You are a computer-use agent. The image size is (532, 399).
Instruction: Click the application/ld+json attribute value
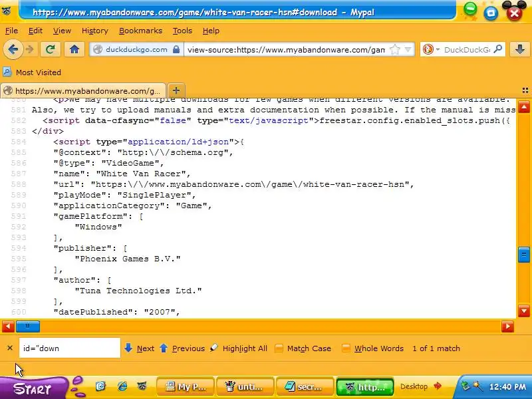[x=178, y=142]
